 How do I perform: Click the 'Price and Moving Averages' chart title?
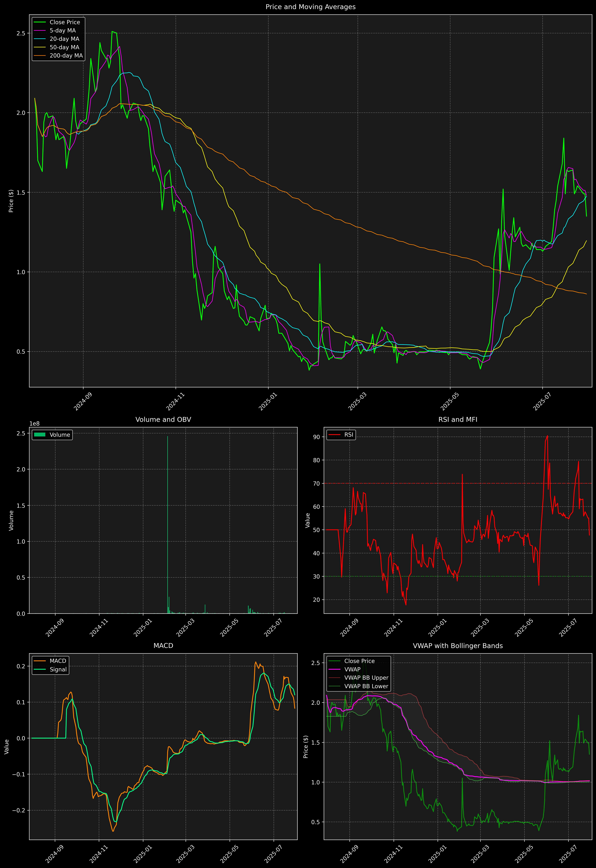(310, 7)
